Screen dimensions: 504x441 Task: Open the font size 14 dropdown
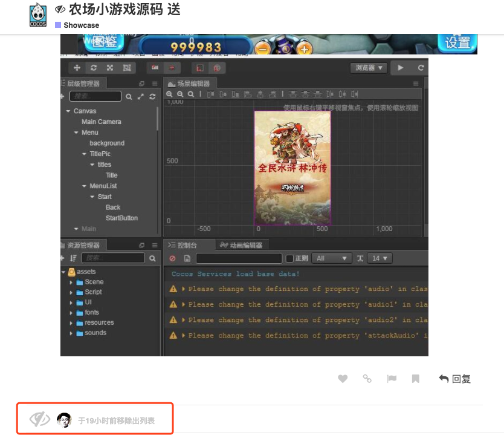pos(380,258)
